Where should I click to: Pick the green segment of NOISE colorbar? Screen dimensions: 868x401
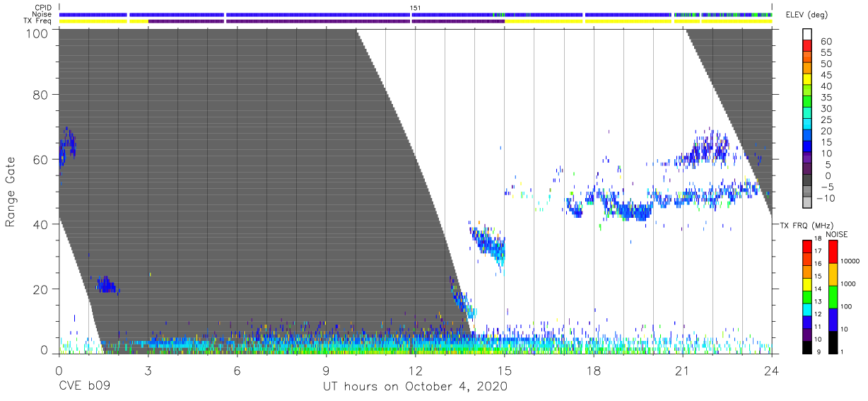[x=833, y=296]
